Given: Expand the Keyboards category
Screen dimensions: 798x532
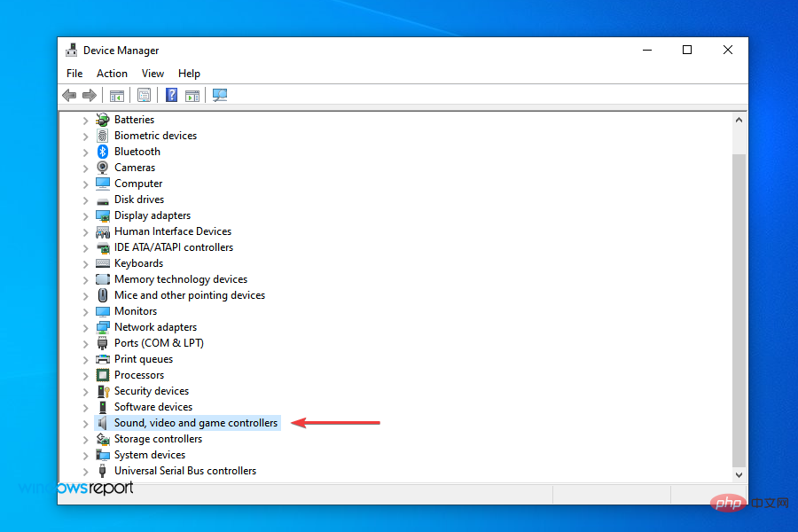Looking at the screenshot, I should (x=85, y=262).
